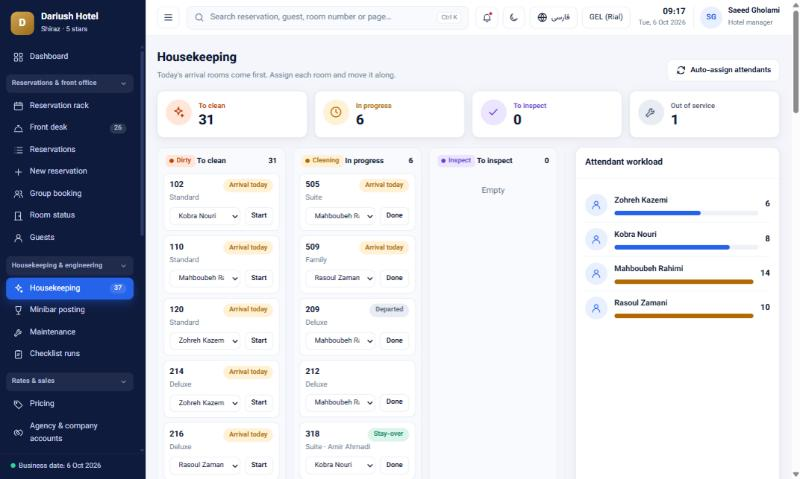The image size is (800, 479).
Task: Click the Group booking people icon
Action: [18, 193]
